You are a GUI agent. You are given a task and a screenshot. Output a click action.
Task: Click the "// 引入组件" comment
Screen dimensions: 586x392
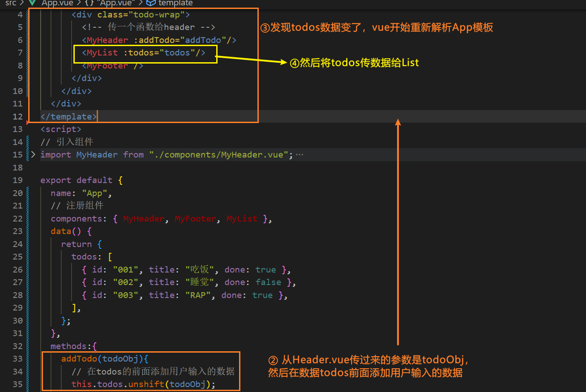click(x=67, y=142)
